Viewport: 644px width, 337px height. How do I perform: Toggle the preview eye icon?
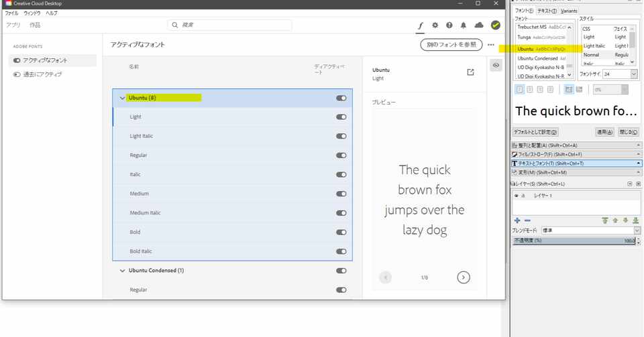coord(496,65)
